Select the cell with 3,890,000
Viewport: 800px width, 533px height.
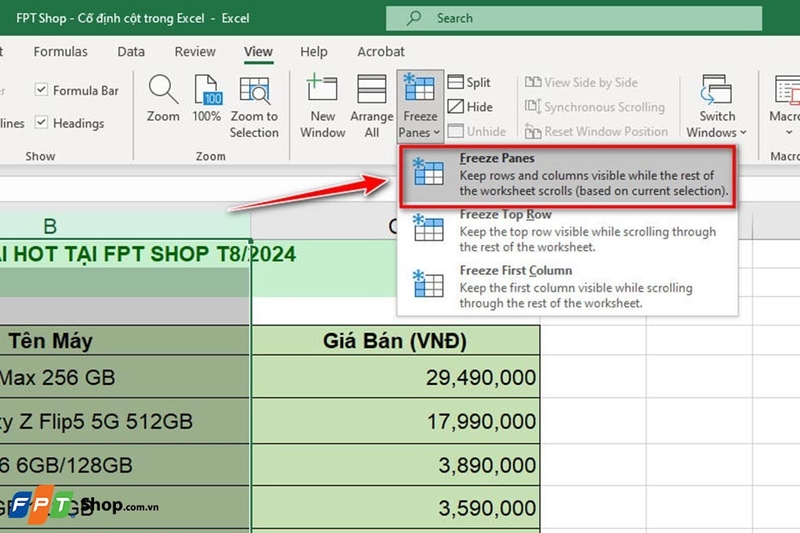(x=395, y=465)
